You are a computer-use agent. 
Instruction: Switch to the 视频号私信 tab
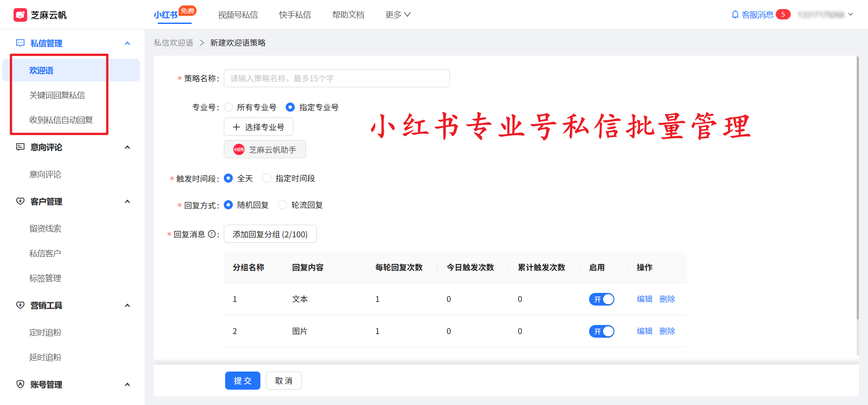238,15
